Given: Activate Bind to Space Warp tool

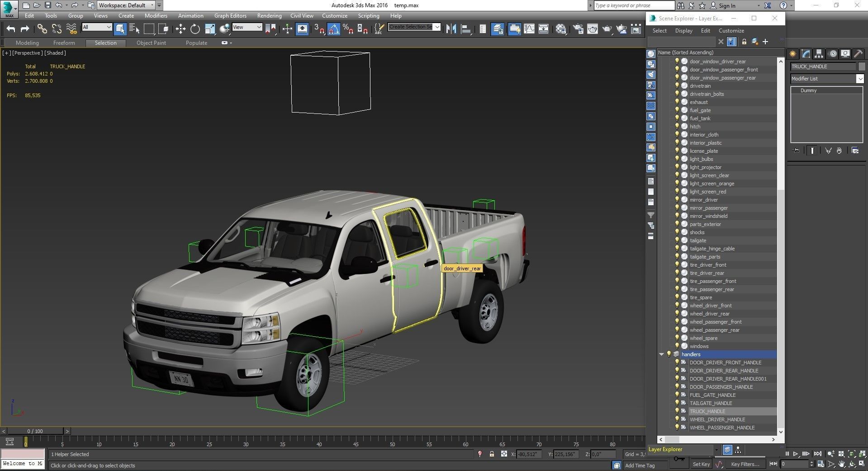Looking at the screenshot, I should [71, 29].
